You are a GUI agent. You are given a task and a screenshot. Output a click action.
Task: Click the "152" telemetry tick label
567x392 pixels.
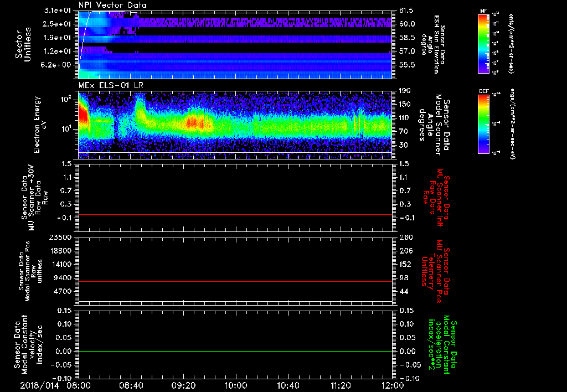405,264
